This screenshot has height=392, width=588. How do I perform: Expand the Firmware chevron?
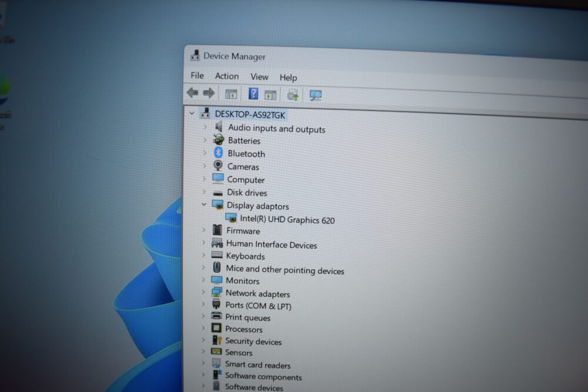tap(204, 230)
